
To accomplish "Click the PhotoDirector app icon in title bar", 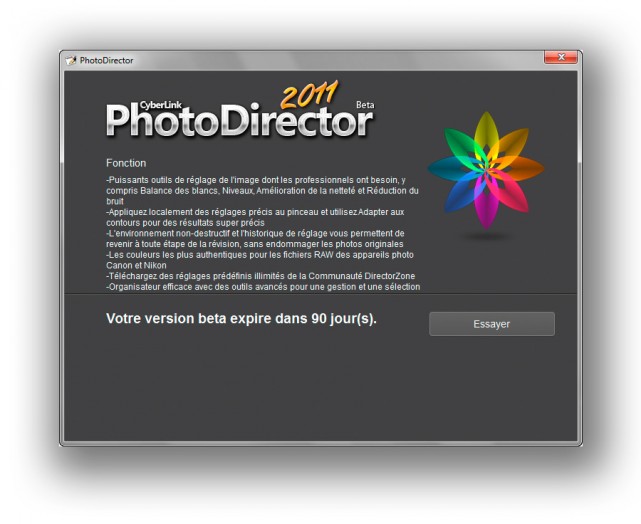I will coord(71,60).
